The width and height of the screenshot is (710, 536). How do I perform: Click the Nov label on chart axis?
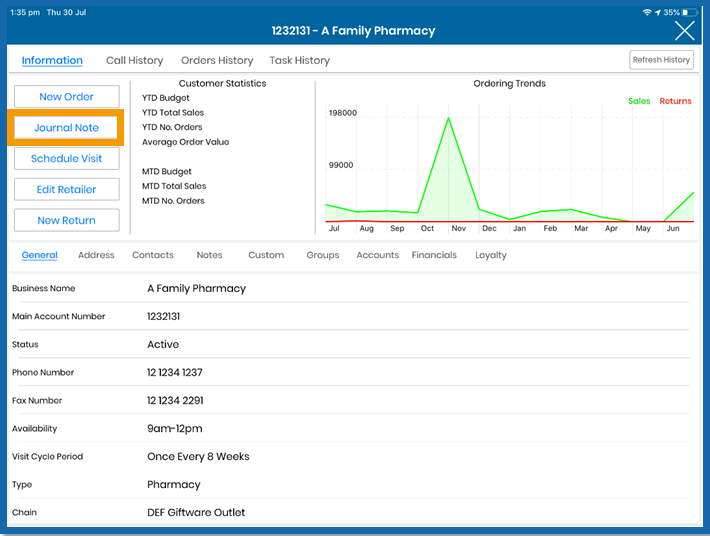(458, 228)
